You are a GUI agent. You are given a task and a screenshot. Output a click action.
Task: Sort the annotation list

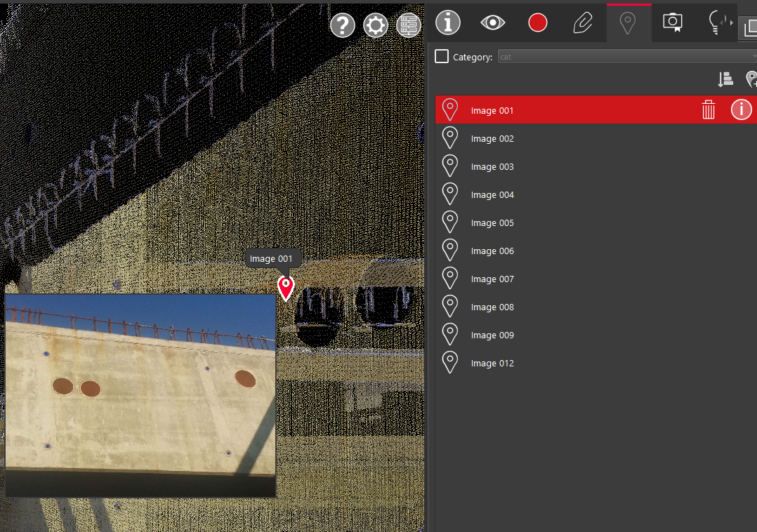725,79
